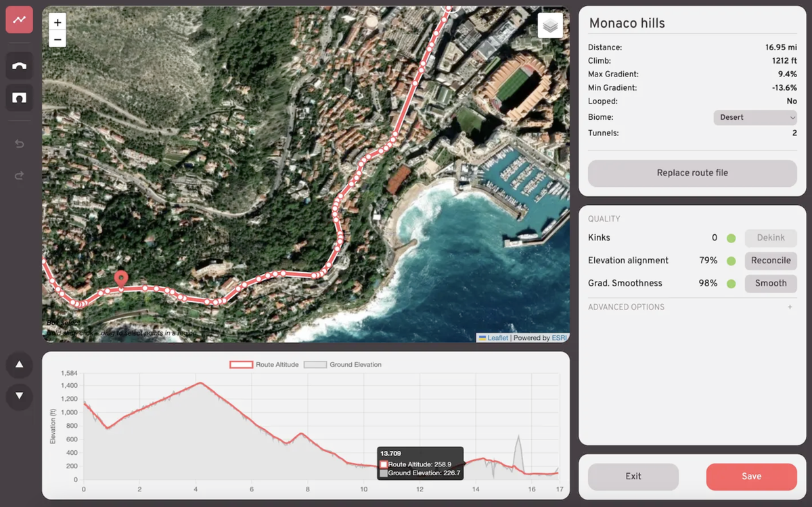Click the green Kinks quality indicator

coord(731,238)
